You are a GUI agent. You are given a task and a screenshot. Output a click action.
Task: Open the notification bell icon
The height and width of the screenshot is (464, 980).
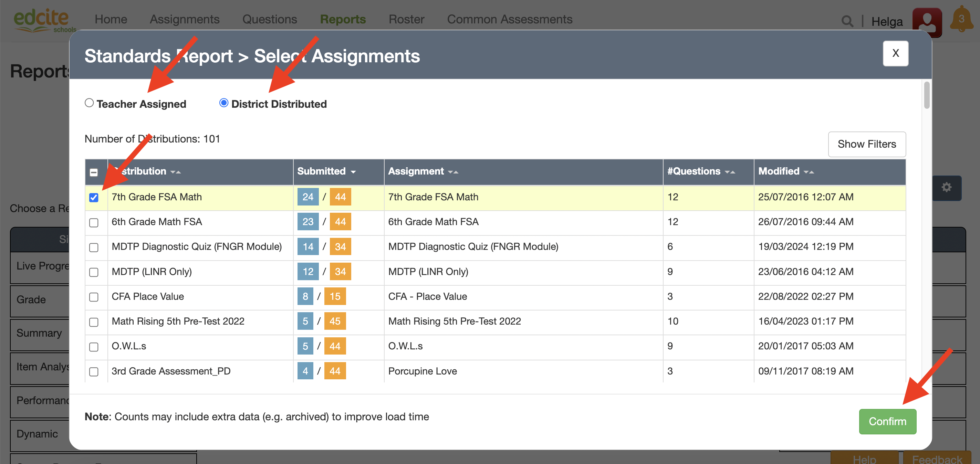click(961, 19)
